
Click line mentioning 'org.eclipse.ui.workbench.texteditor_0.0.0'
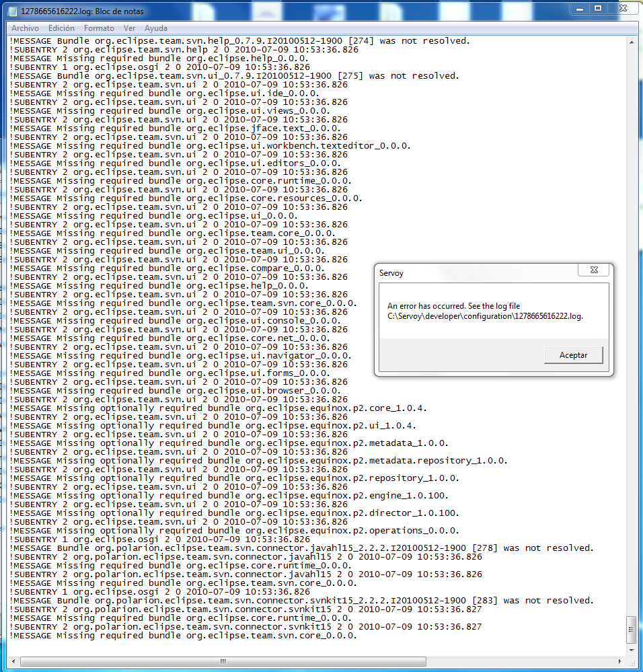(x=210, y=146)
